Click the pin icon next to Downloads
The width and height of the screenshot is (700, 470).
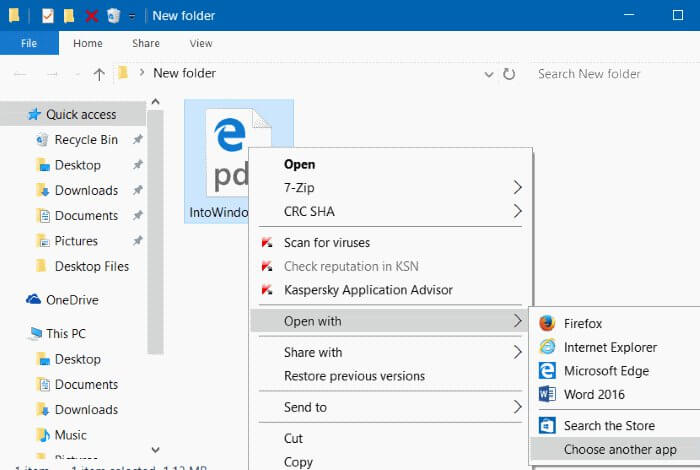coord(138,190)
